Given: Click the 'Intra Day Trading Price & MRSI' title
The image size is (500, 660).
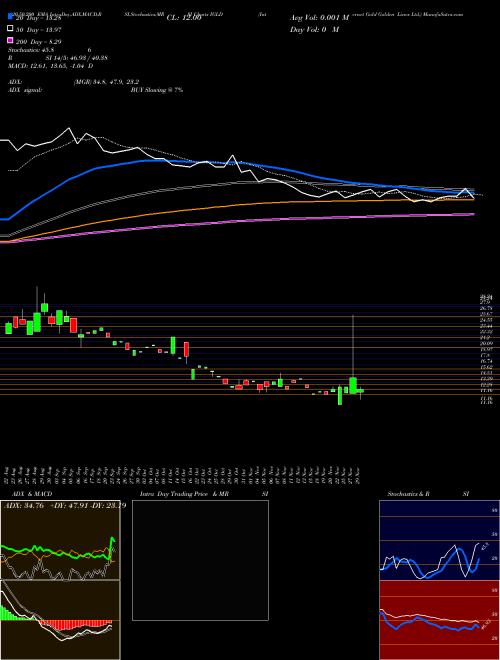Looking at the screenshot, I should click(x=204, y=494).
